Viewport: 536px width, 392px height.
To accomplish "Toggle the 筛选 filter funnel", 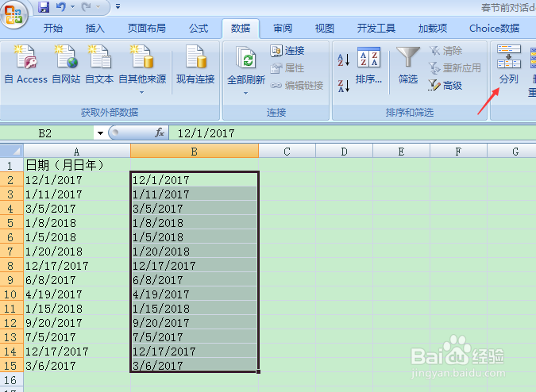I will pyautogui.click(x=408, y=65).
